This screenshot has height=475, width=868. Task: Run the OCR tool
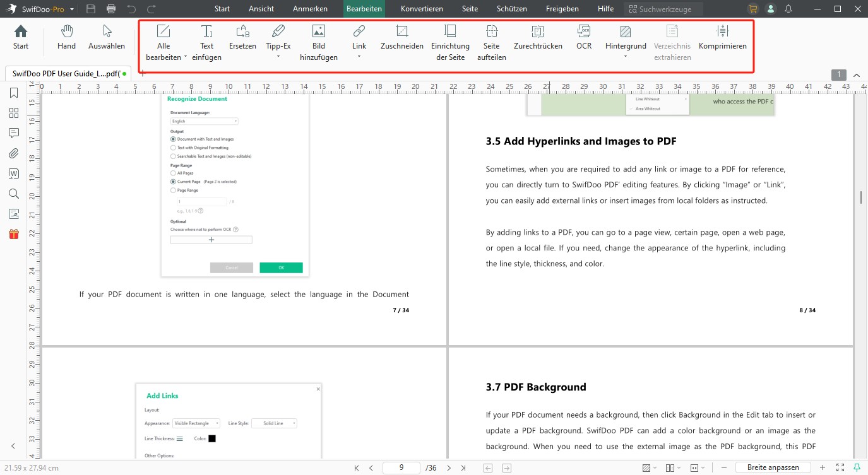pyautogui.click(x=584, y=38)
